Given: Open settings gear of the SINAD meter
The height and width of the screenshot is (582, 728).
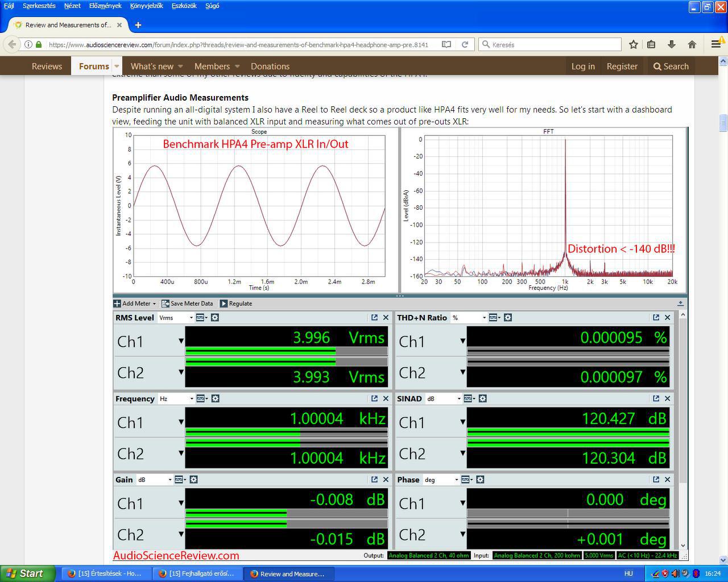Looking at the screenshot, I should 483,398.
